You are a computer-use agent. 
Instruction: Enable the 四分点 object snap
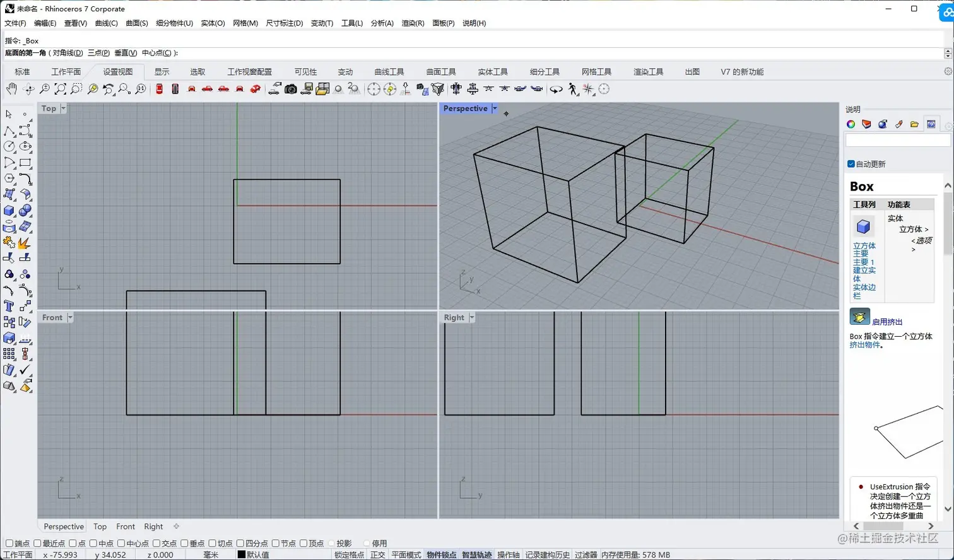[240, 543]
